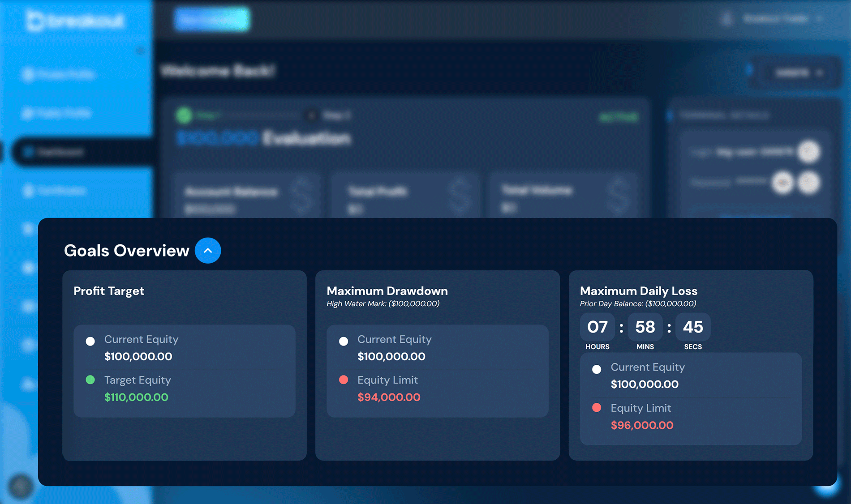
Task: Click the breakout logo in sidebar
Action: [x=75, y=21]
